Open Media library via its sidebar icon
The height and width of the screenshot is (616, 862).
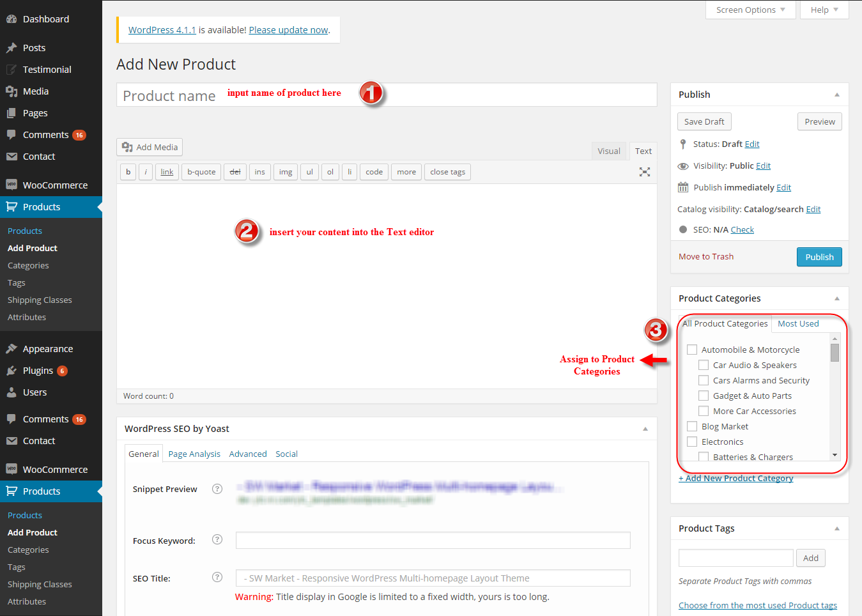12,91
